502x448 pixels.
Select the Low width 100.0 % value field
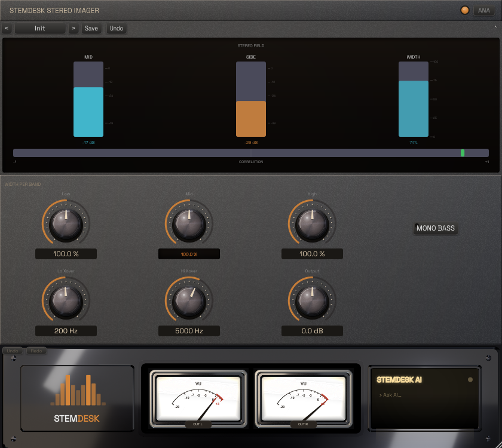point(66,254)
